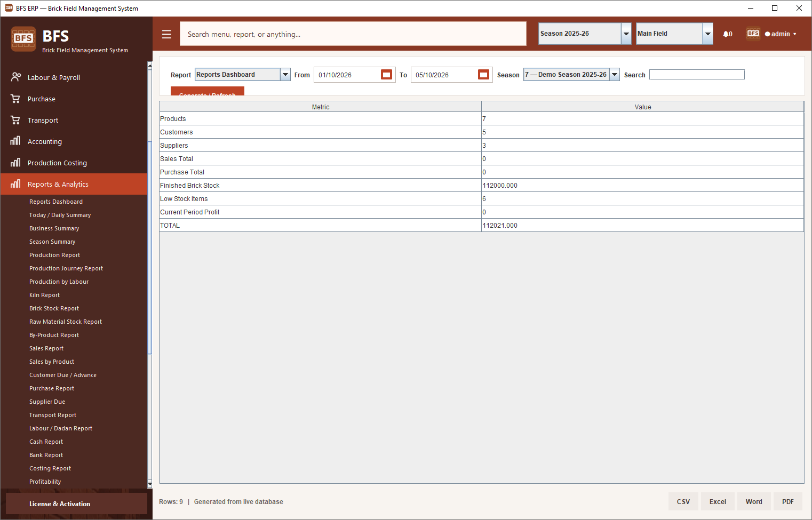Image resolution: width=812 pixels, height=520 pixels.
Task: Open the Demo Season 2025-26 dropdown
Action: point(571,75)
